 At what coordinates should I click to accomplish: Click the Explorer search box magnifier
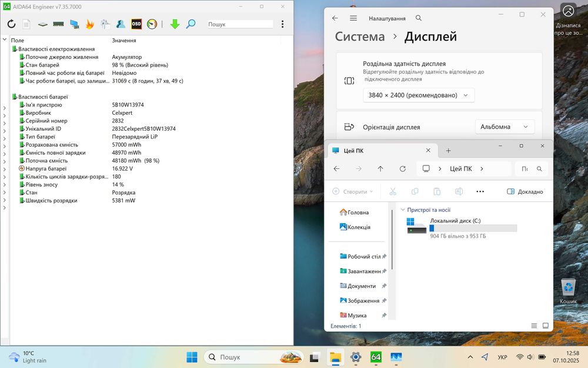[x=539, y=169]
